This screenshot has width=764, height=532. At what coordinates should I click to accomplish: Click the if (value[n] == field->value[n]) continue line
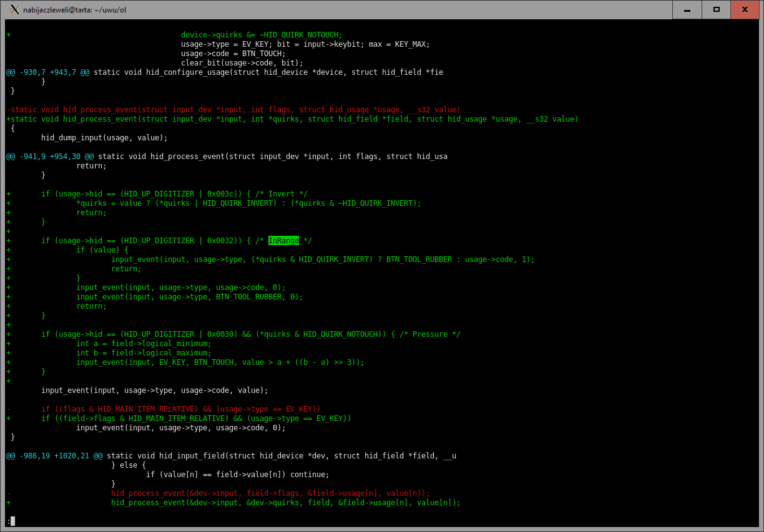237,475
